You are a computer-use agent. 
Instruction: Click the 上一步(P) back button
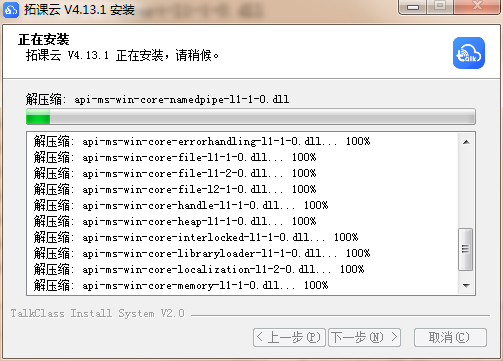click(289, 337)
